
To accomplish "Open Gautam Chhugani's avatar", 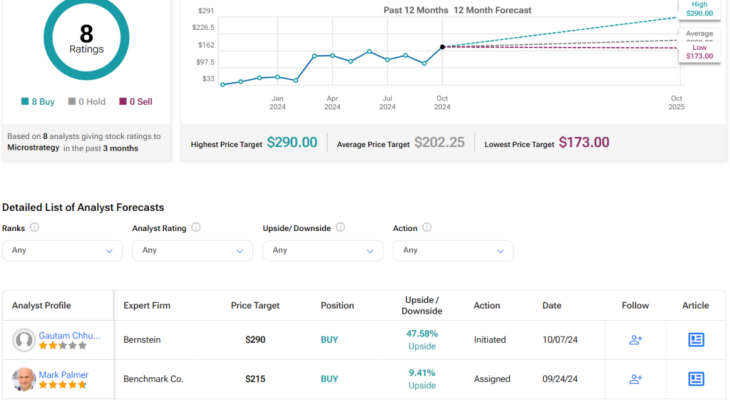I will click(x=24, y=340).
